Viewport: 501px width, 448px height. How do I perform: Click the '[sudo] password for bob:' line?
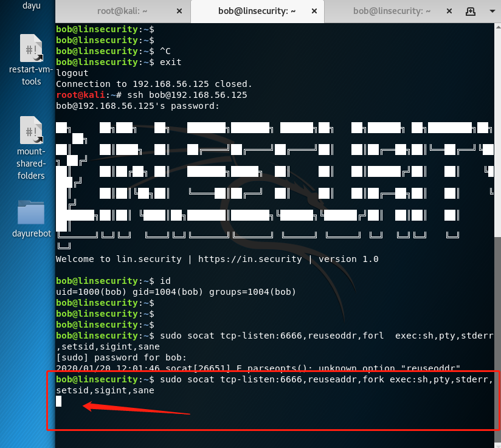121,357
